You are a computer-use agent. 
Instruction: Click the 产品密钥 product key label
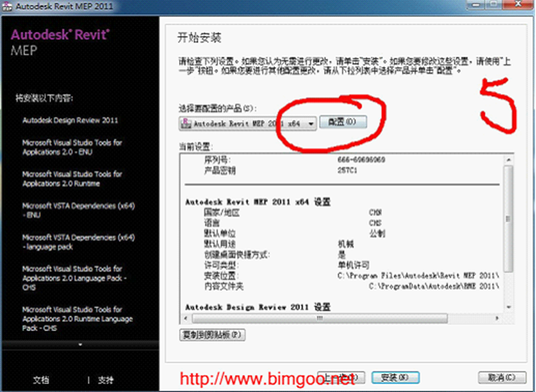(219, 170)
